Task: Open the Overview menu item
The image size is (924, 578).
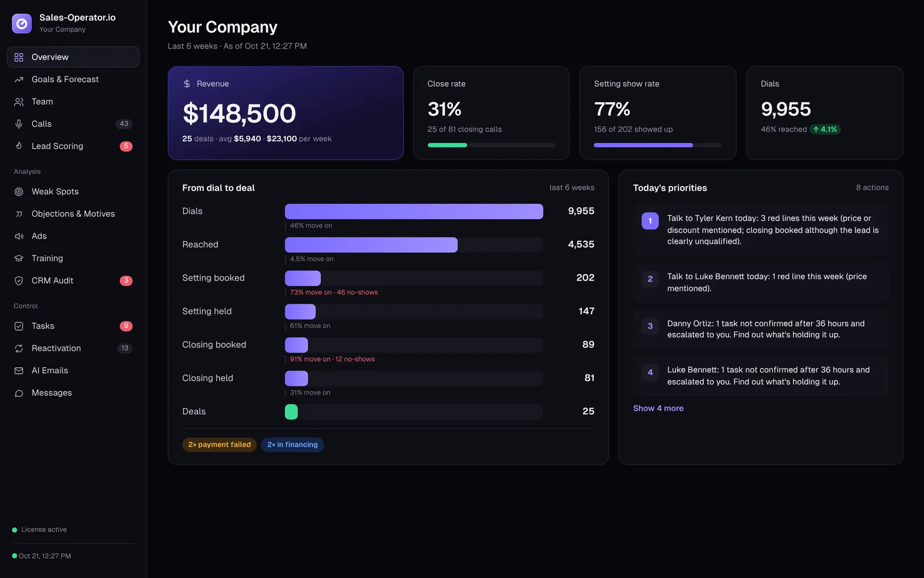Action: 73,57
